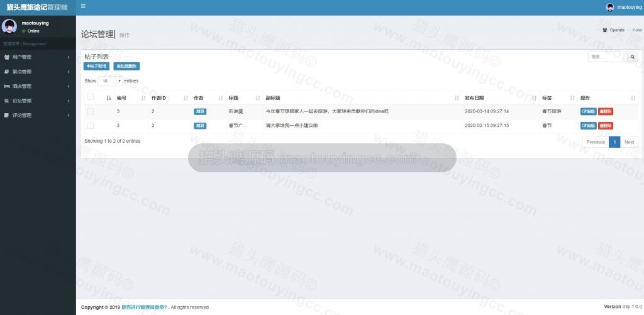Screen dimensions: 644x315
Task: Click the date 2020-02-15:09:27:15
Action: pos(487,126)
